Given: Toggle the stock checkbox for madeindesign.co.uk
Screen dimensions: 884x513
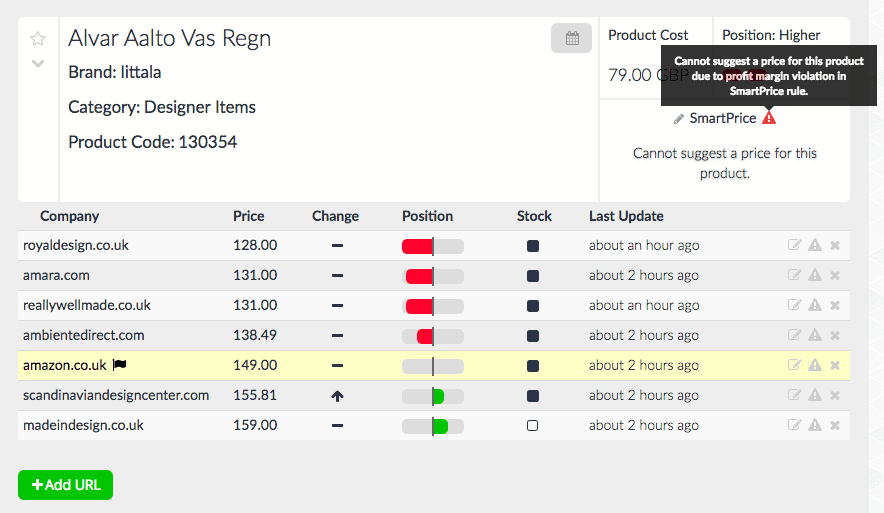Looking at the screenshot, I should pos(533,425).
